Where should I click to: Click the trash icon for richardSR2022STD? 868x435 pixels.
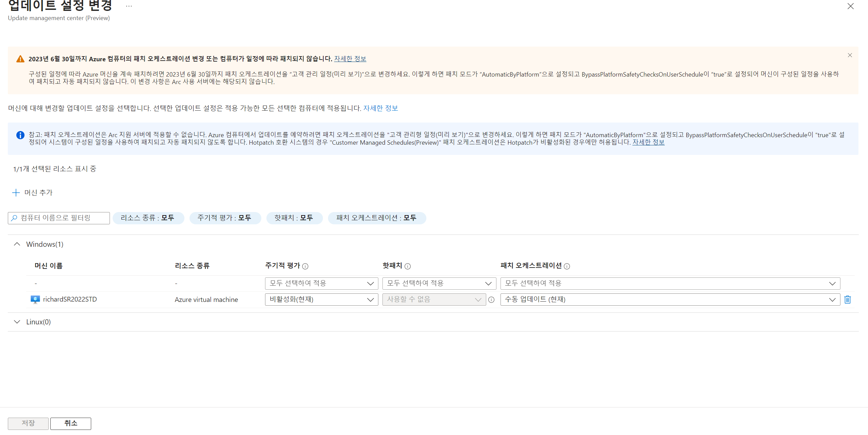[x=847, y=300]
